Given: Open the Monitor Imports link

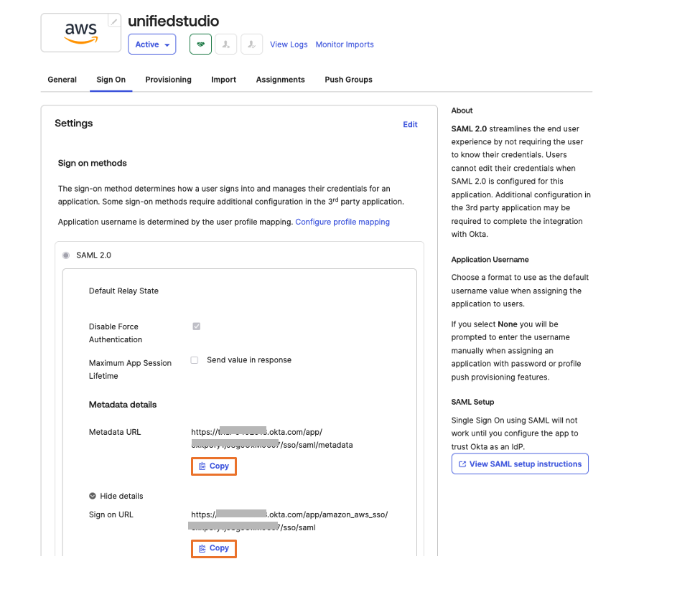Looking at the screenshot, I should point(345,44).
